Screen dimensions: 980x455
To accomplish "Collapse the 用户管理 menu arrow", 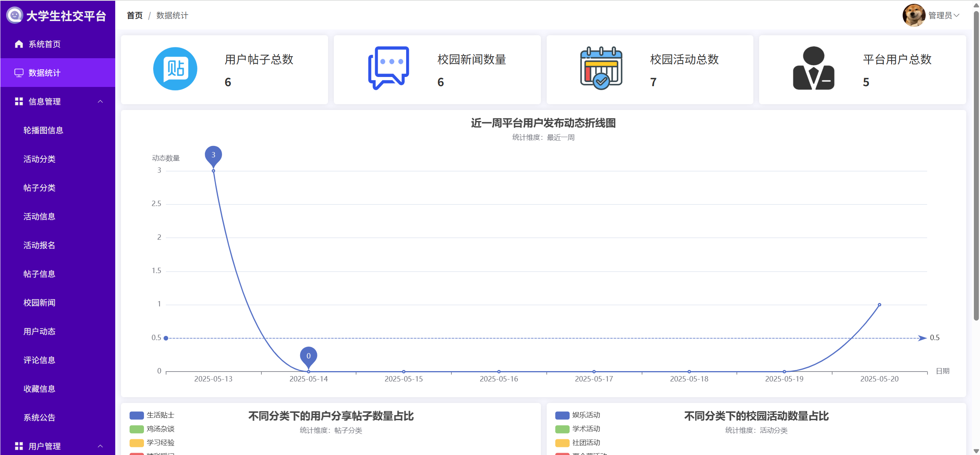I will coord(100,446).
